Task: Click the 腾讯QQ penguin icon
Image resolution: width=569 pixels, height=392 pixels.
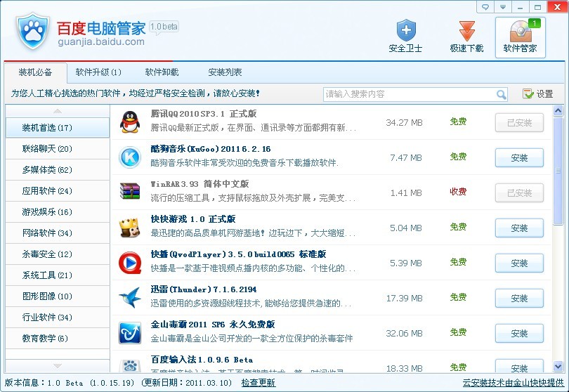Action: point(129,122)
